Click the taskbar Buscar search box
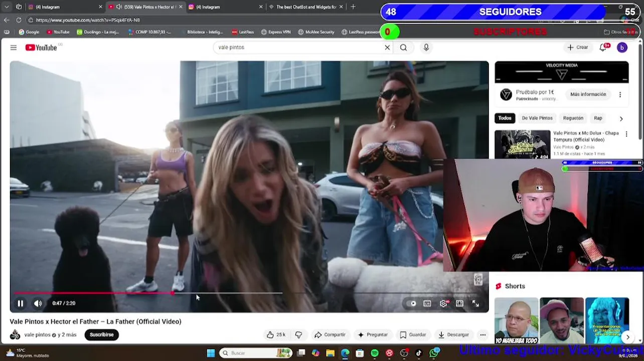This screenshot has height=361, width=644. click(257, 353)
